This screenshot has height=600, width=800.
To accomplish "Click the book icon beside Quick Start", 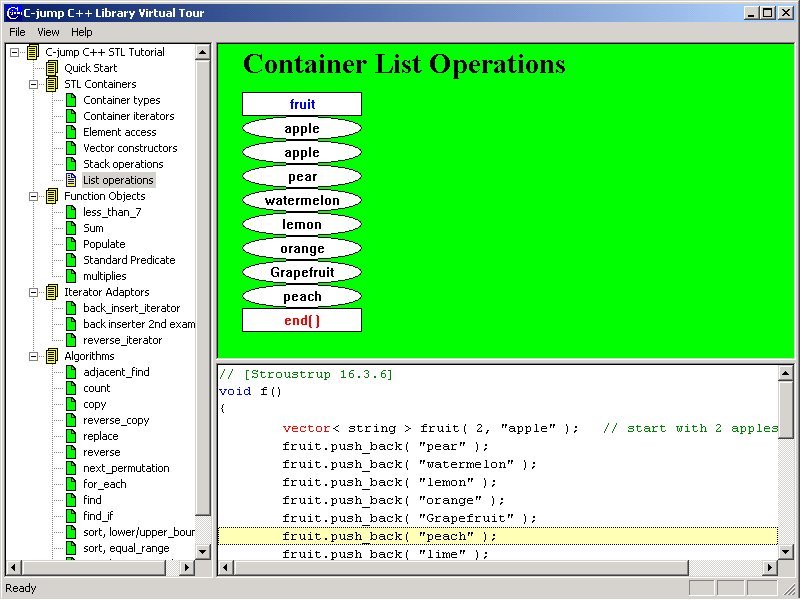I will point(52,68).
